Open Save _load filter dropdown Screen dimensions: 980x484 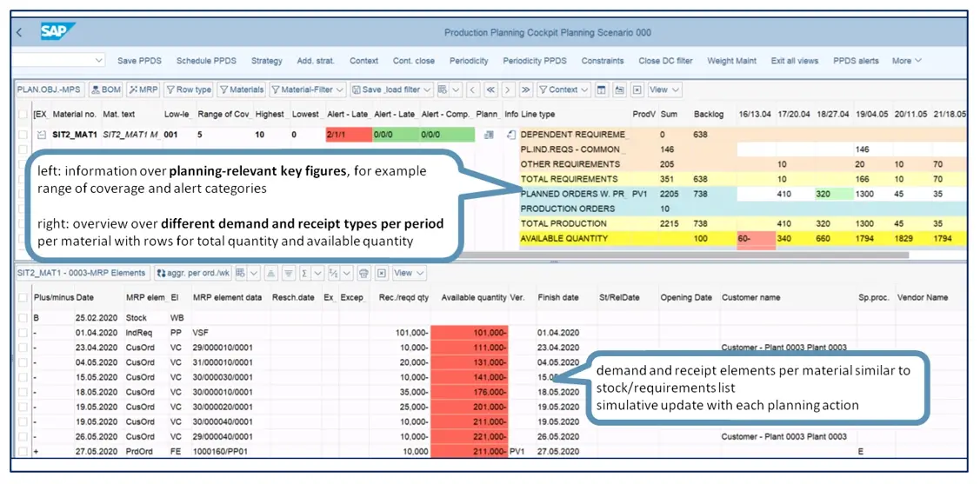pos(391,90)
